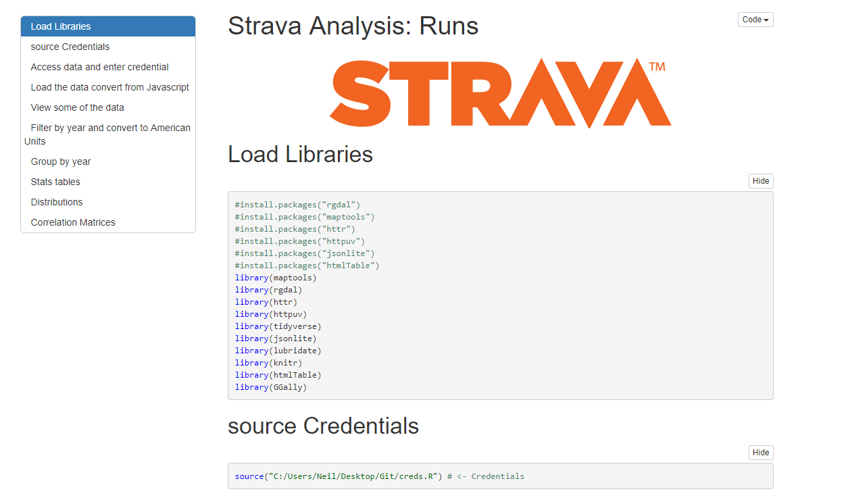The image size is (850, 504).
Task: Click the library(jsonlite) code line
Action: 276,338
